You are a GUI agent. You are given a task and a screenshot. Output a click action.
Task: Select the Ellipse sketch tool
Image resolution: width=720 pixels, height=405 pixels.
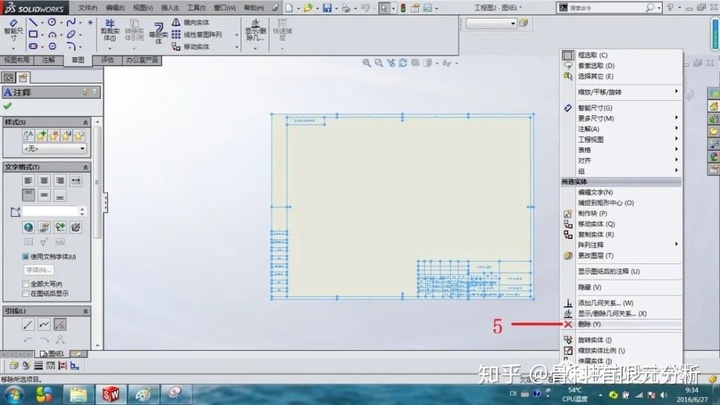coord(71,34)
